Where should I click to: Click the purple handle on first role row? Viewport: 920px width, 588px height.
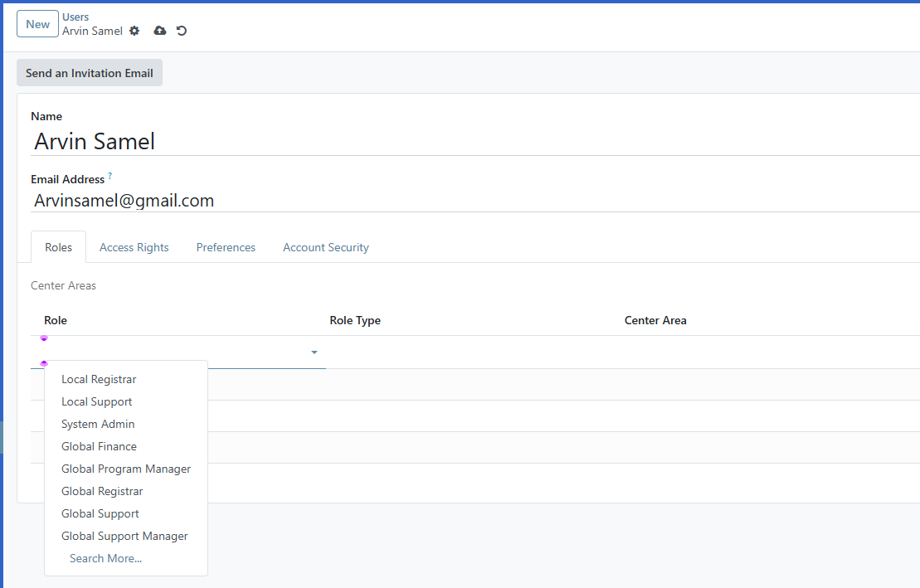(x=44, y=338)
